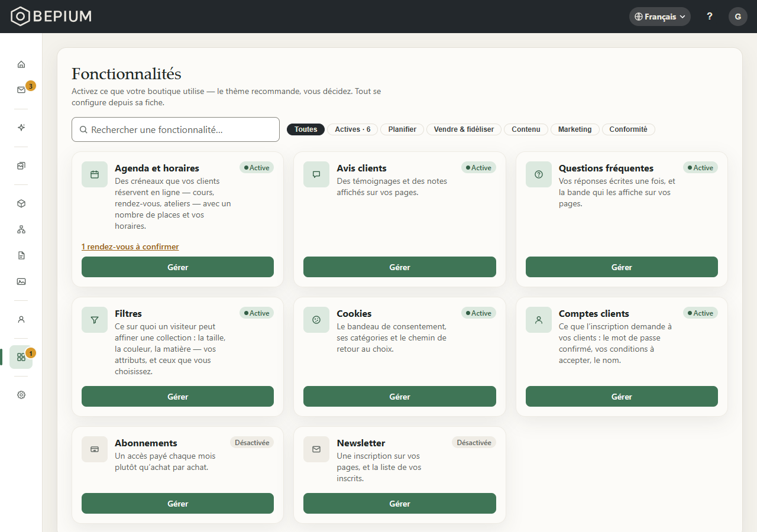Open the image gallery icon in the sidebar
This screenshot has width=757, height=532.
coord(21,281)
